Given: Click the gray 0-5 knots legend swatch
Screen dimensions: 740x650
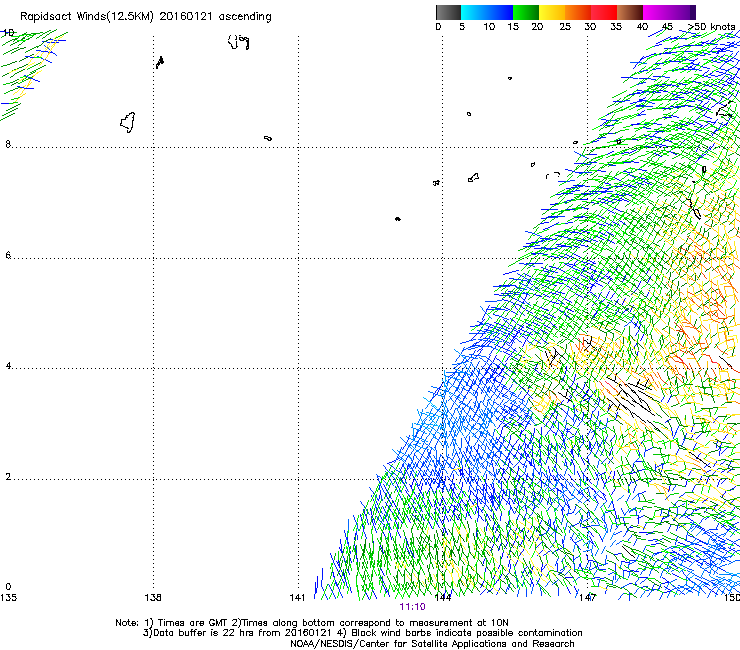Looking at the screenshot, I should [448, 12].
